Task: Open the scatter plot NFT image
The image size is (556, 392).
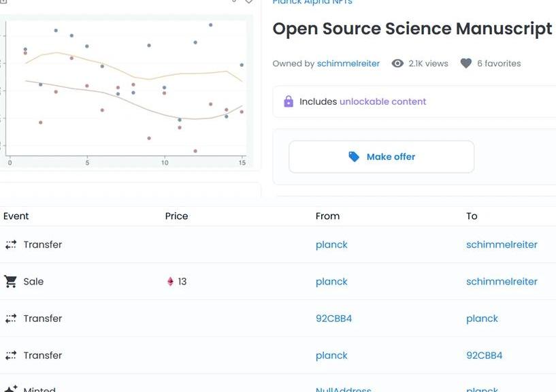Action: coord(126,92)
